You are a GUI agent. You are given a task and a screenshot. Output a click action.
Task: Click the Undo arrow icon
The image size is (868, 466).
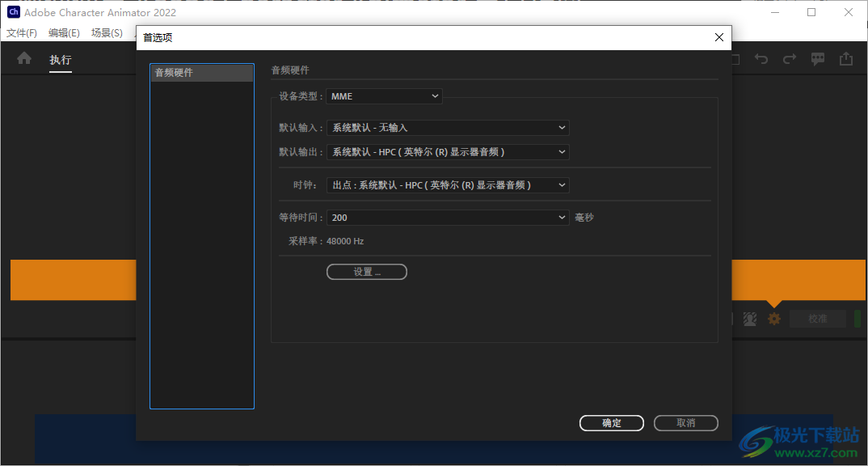[761, 59]
